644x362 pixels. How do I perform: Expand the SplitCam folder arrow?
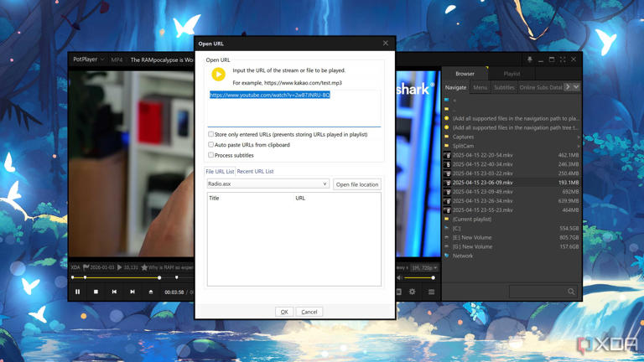click(579, 146)
